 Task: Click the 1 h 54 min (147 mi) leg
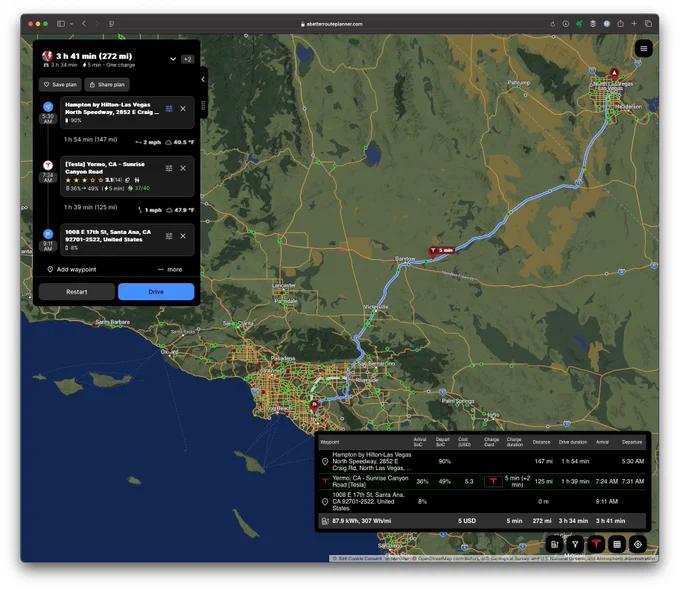tap(91, 140)
